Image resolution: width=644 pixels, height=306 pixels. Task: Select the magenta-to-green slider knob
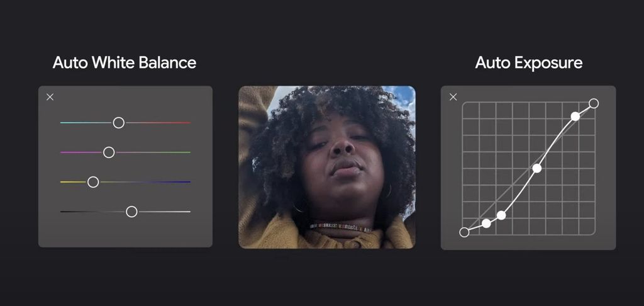pos(109,152)
